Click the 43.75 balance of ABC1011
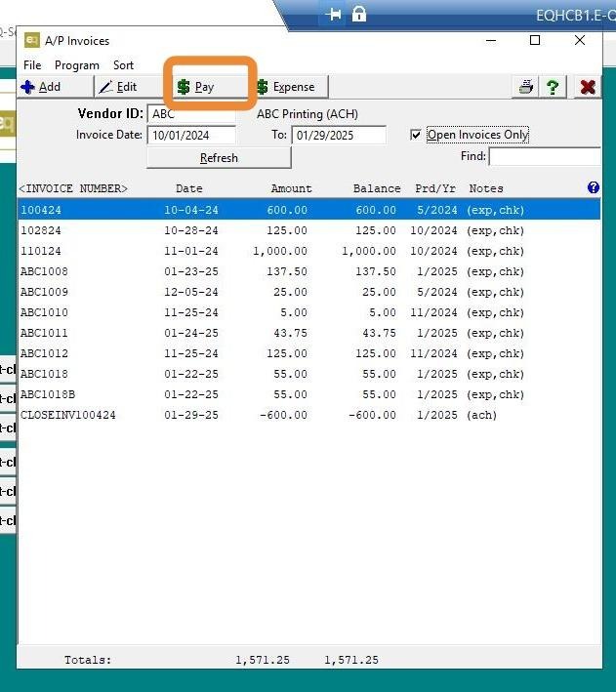Viewport: 616px width, 692px height. tap(380, 333)
